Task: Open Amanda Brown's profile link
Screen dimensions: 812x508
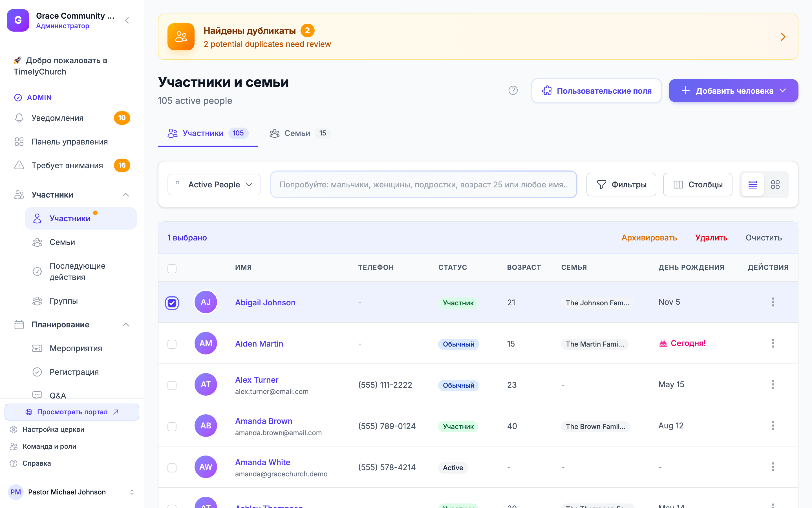Action: (263, 421)
